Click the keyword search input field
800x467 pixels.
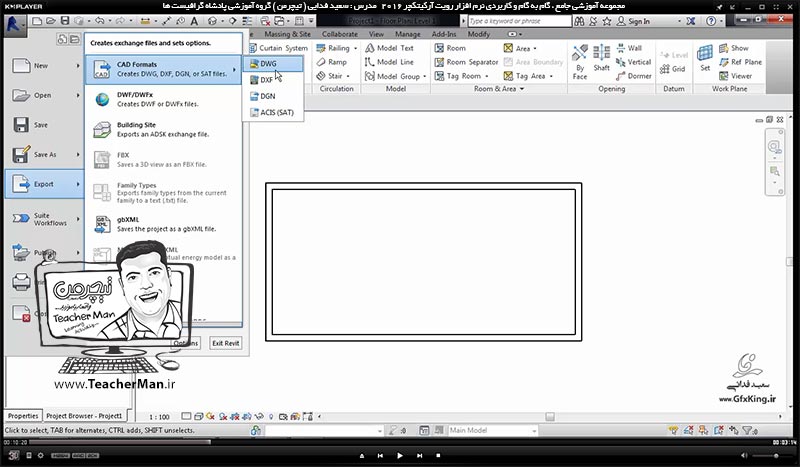coord(519,21)
